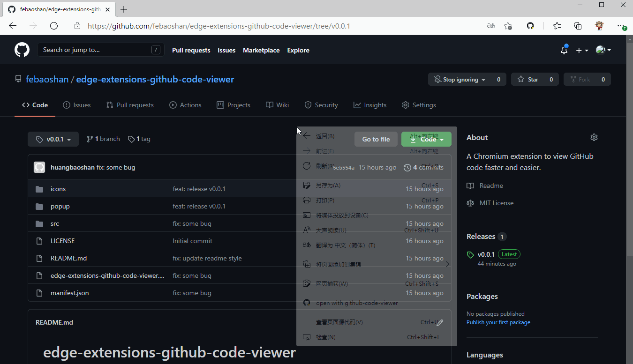Star this repository
The width and height of the screenshot is (633, 364).
pos(528,80)
